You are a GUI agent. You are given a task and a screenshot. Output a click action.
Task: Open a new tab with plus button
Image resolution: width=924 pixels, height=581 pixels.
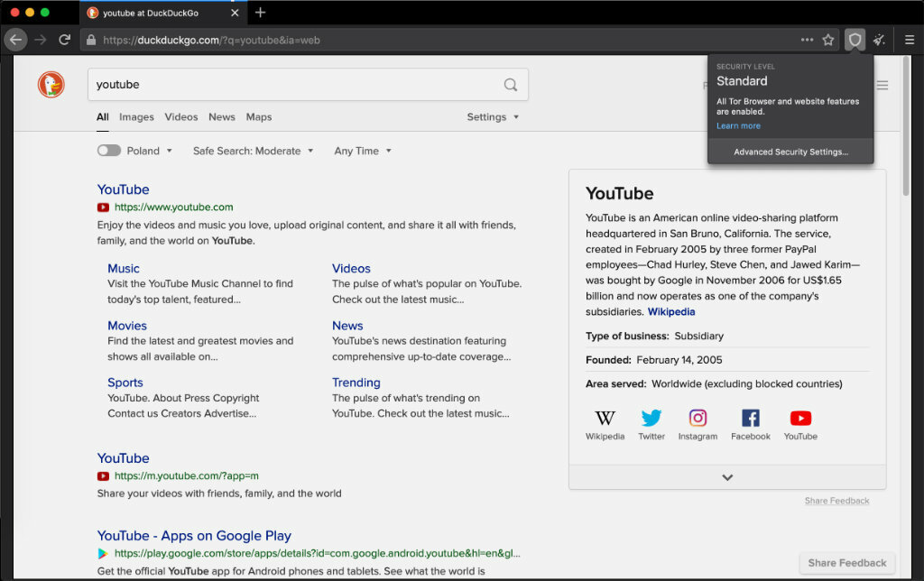(261, 13)
